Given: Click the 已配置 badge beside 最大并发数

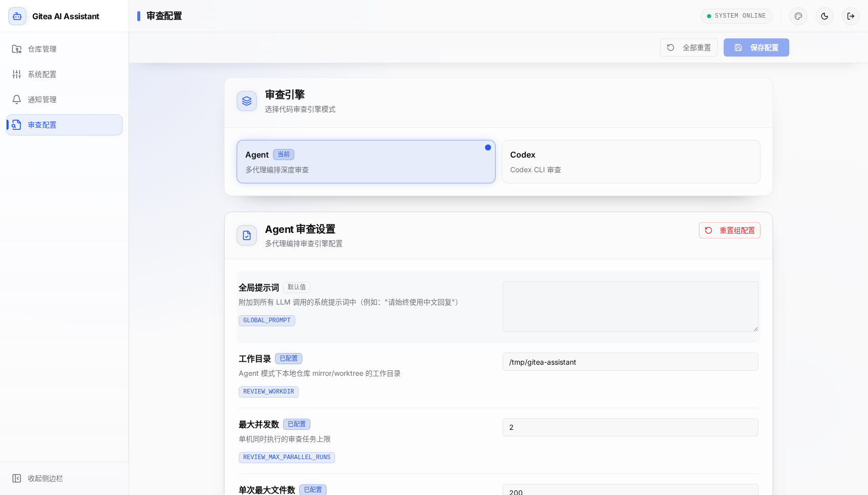Looking at the screenshot, I should [x=297, y=424].
